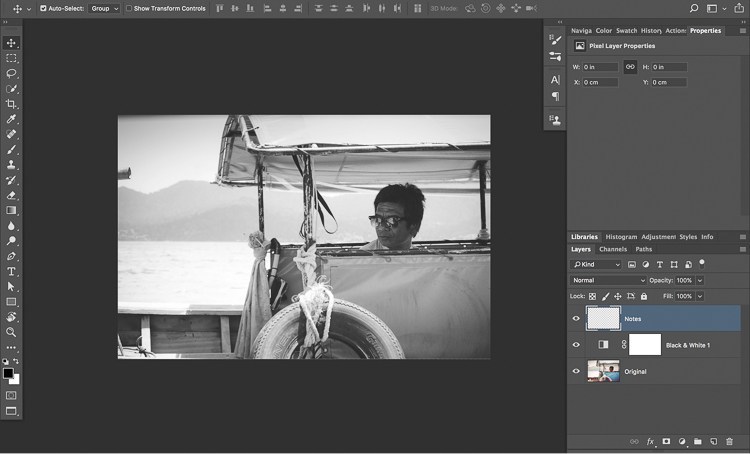Activate the Zoom tool
750x454 pixels.
click(11, 332)
